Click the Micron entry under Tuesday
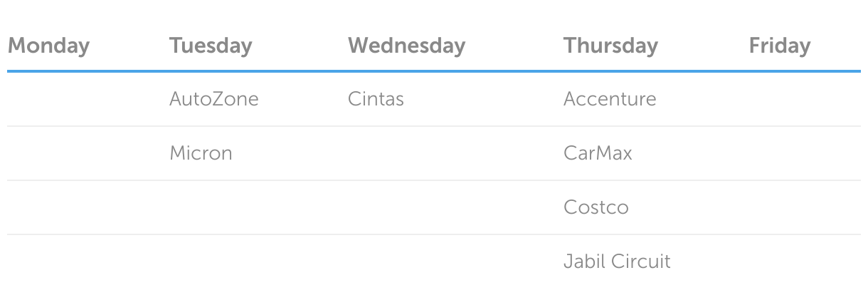The image size is (868, 295). click(201, 153)
